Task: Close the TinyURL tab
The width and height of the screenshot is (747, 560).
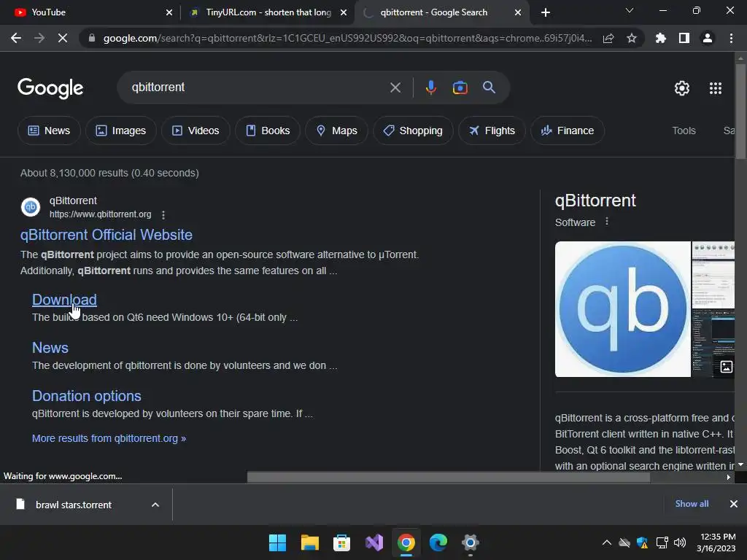Action: pyautogui.click(x=344, y=12)
